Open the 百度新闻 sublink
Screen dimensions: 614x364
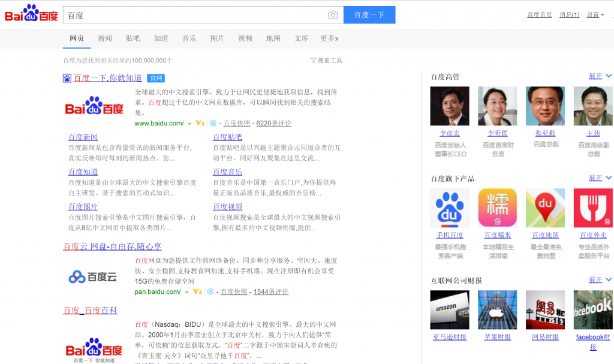tap(83, 137)
